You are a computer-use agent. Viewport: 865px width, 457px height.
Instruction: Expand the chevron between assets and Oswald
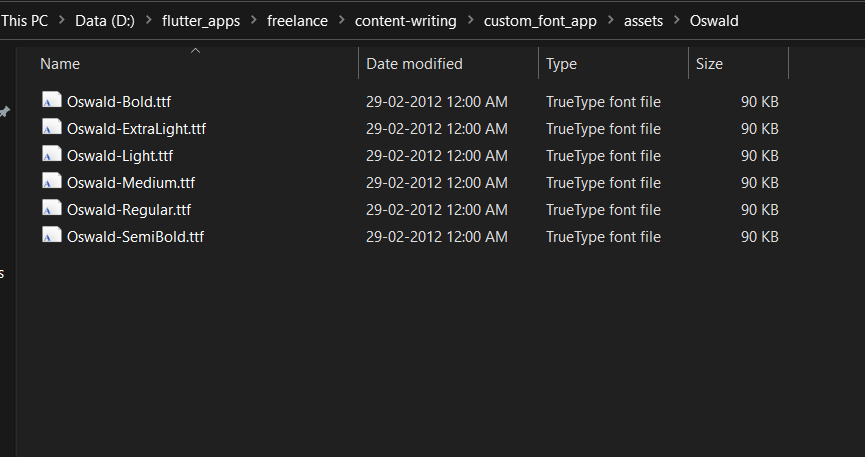[676, 21]
